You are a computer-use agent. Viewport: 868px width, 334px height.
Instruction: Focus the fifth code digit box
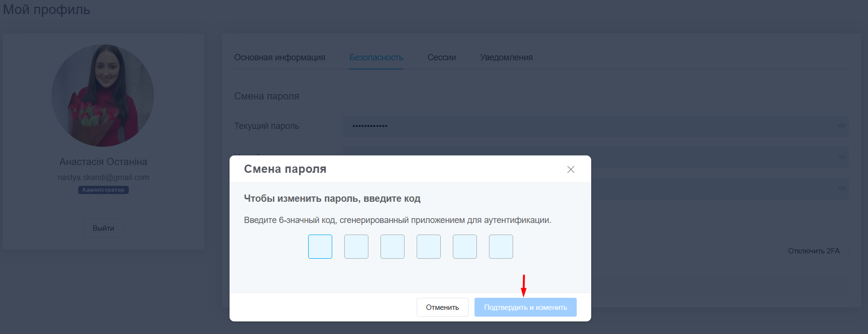pos(465,247)
